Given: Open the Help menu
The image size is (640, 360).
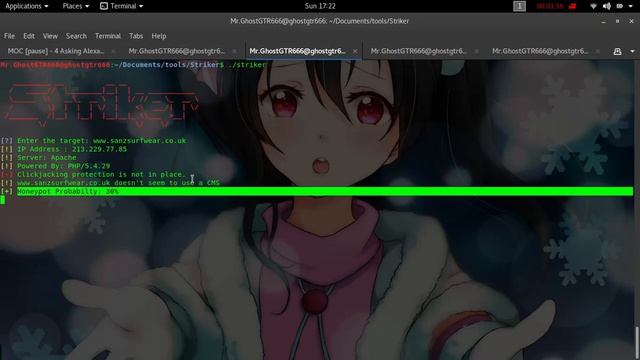Looking at the screenshot, I should point(159,36).
